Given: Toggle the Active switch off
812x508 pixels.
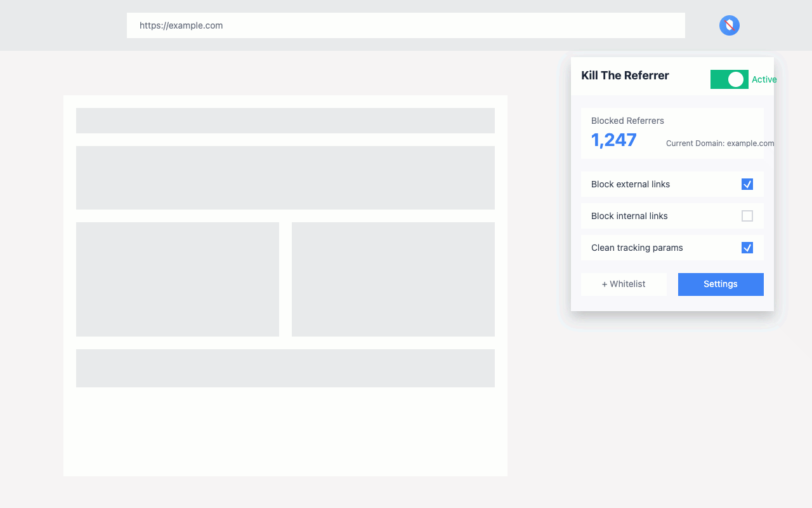Looking at the screenshot, I should pyautogui.click(x=729, y=79).
